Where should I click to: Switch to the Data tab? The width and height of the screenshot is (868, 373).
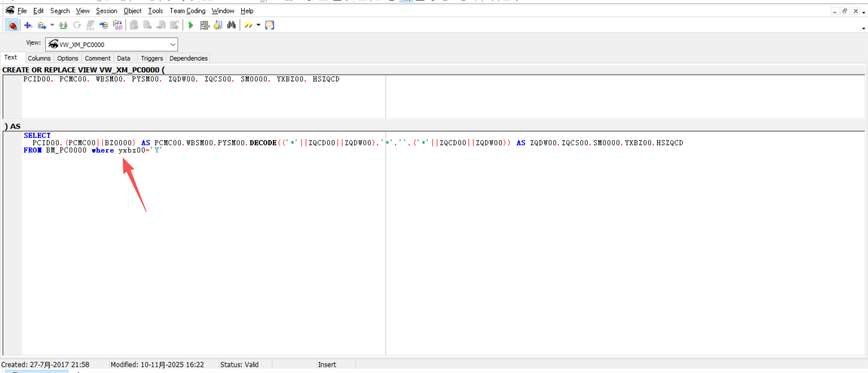[x=123, y=58]
